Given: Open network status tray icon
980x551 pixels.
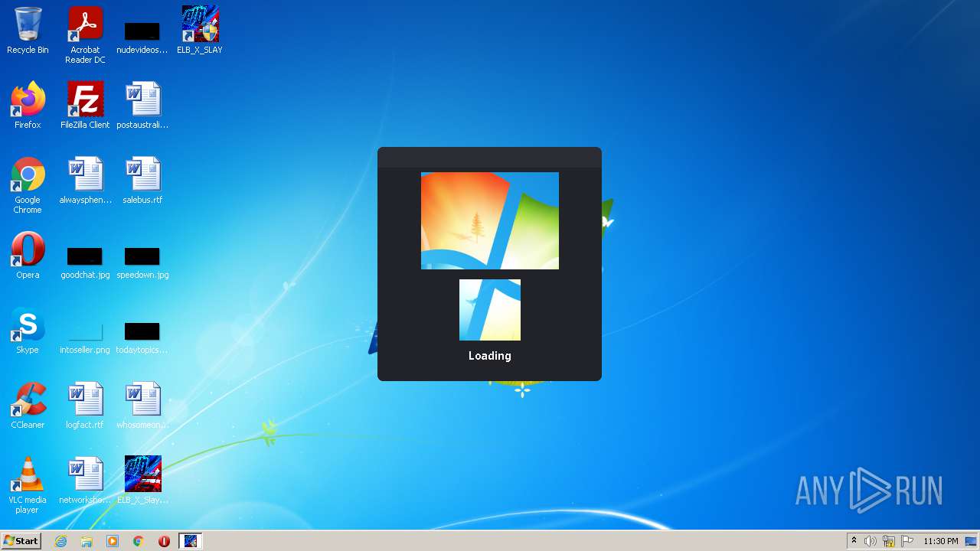Looking at the screenshot, I should click(889, 541).
